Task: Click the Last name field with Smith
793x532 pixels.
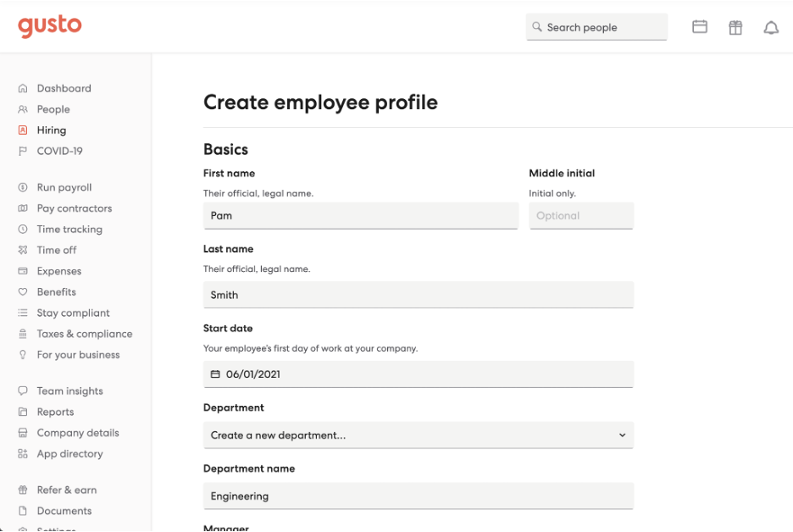Action: click(x=419, y=295)
